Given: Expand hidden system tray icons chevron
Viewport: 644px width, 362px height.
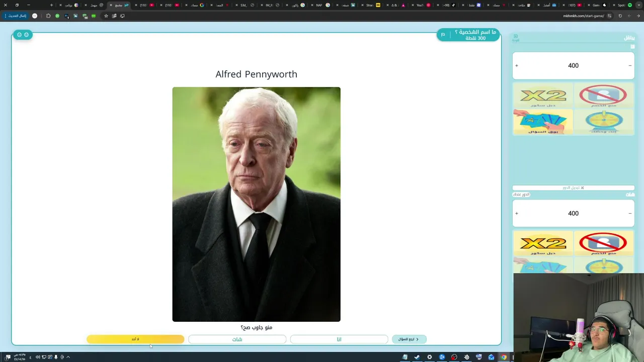Looking at the screenshot, I should coord(68,357).
